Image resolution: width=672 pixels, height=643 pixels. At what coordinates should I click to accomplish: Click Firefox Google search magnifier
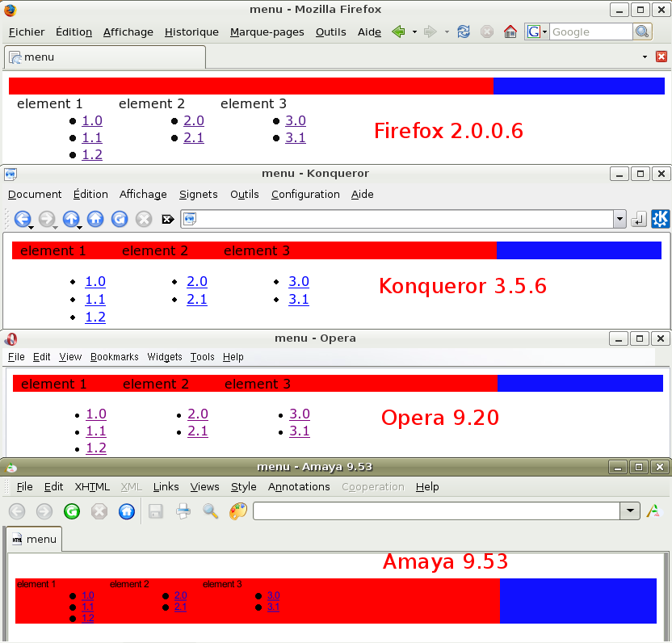[x=642, y=32]
